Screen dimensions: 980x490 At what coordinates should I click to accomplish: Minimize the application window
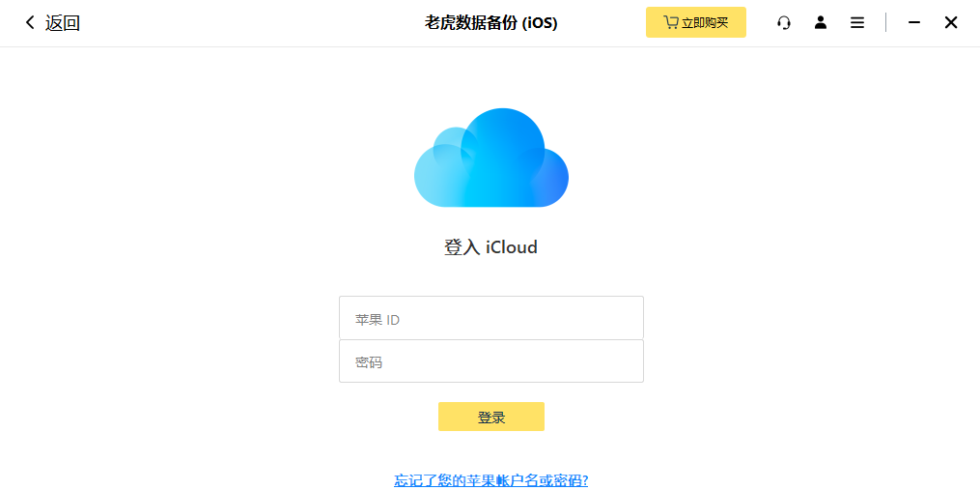coord(914,22)
